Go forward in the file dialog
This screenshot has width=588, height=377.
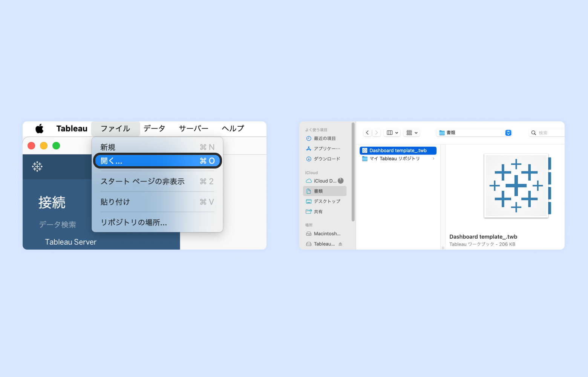pos(376,133)
